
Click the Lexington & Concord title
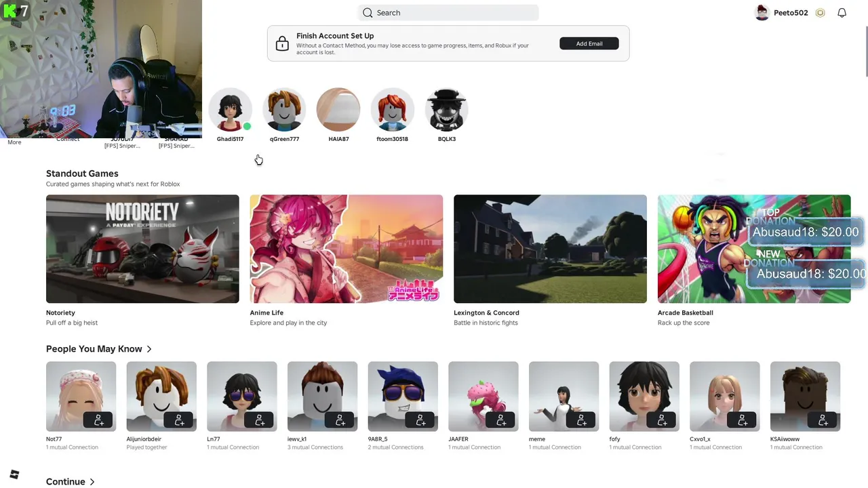486,313
